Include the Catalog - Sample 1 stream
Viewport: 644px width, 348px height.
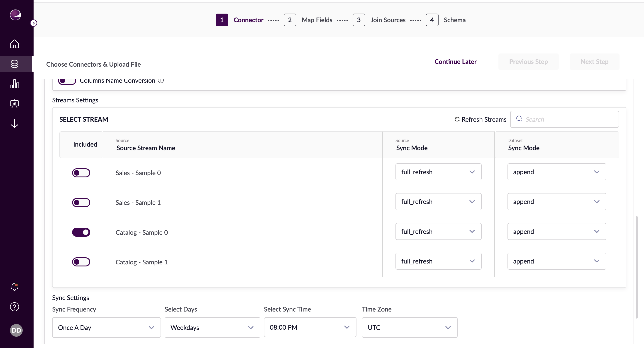point(81,262)
